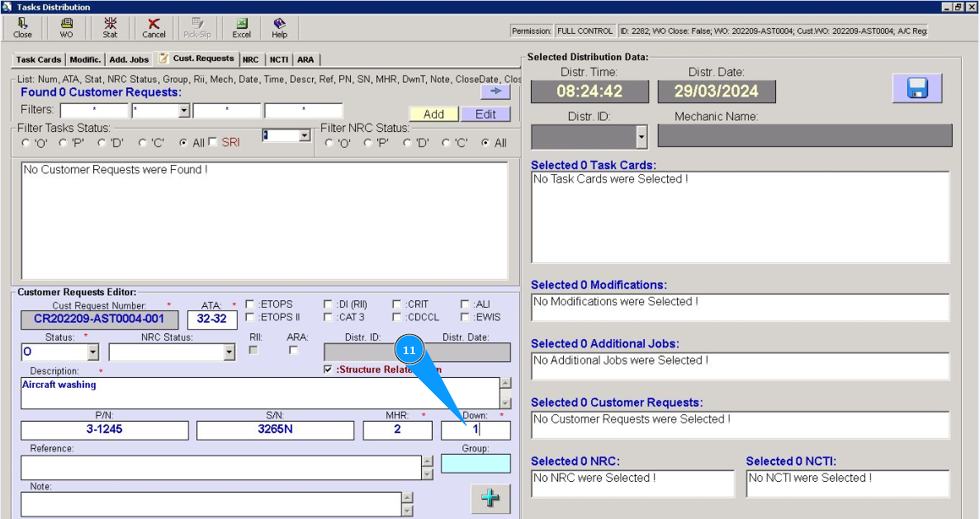The image size is (980, 519).
Task: Open the Help book icon
Action: pyautogui.click(x=279, y=28)
